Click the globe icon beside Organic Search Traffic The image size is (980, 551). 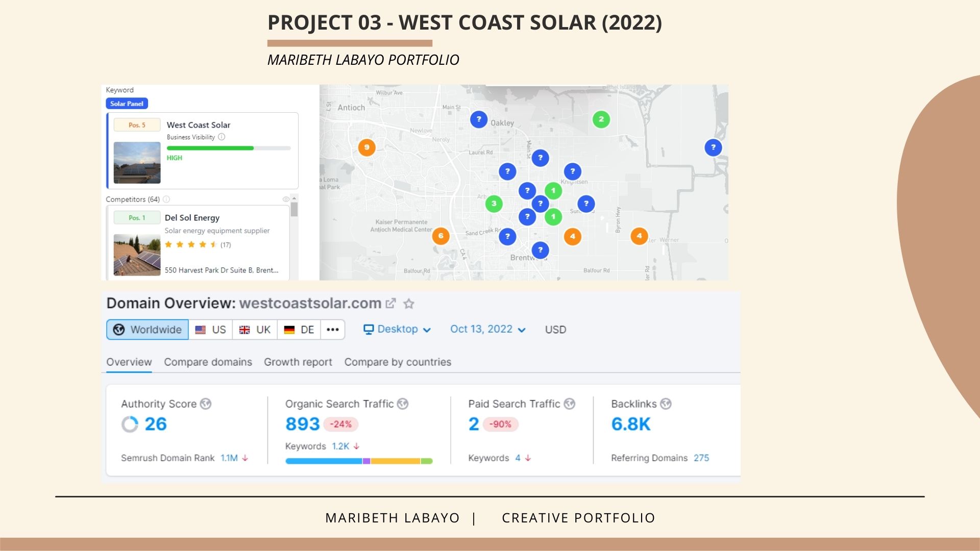(403, 404)
